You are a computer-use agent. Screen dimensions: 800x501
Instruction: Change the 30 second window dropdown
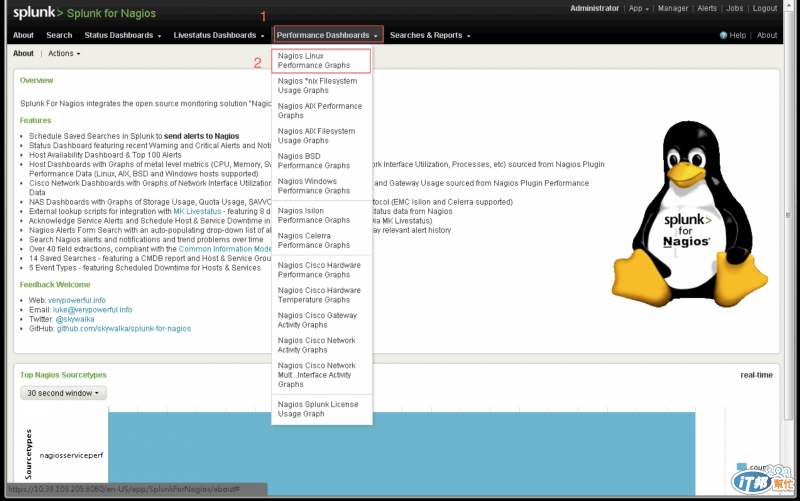63,393
